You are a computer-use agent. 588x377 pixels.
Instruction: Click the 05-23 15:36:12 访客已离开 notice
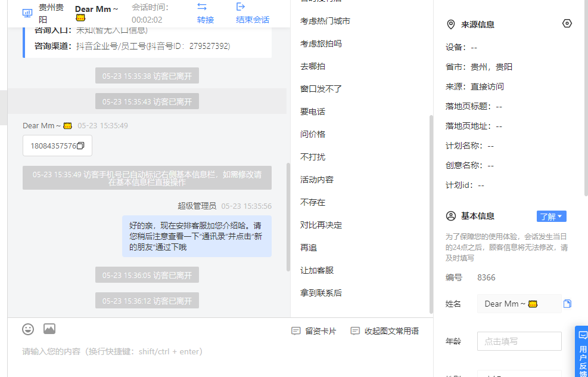pos(147,301)
